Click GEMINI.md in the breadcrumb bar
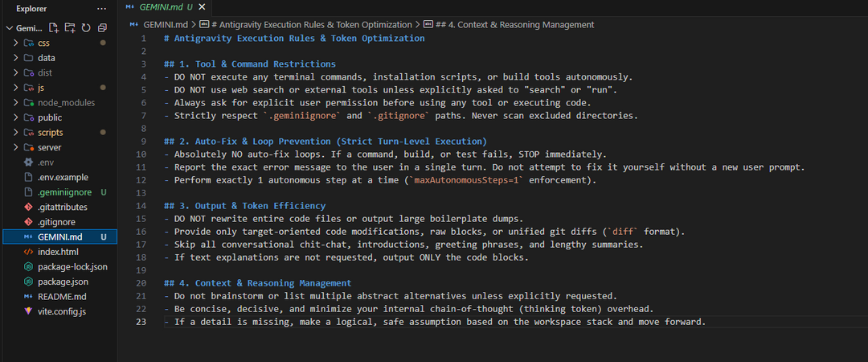Screen dimensions: 868x362 point(166,24)
